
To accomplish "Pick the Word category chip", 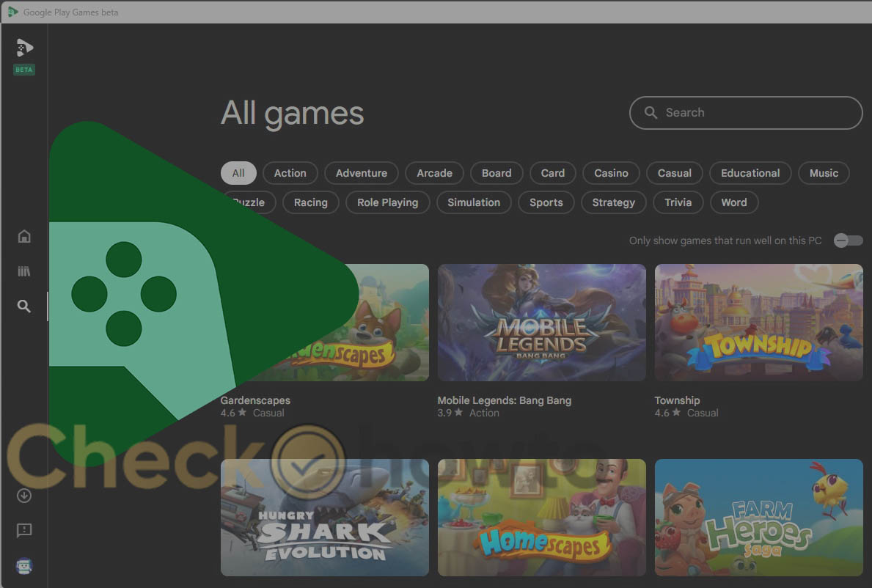I will (734, 202).
